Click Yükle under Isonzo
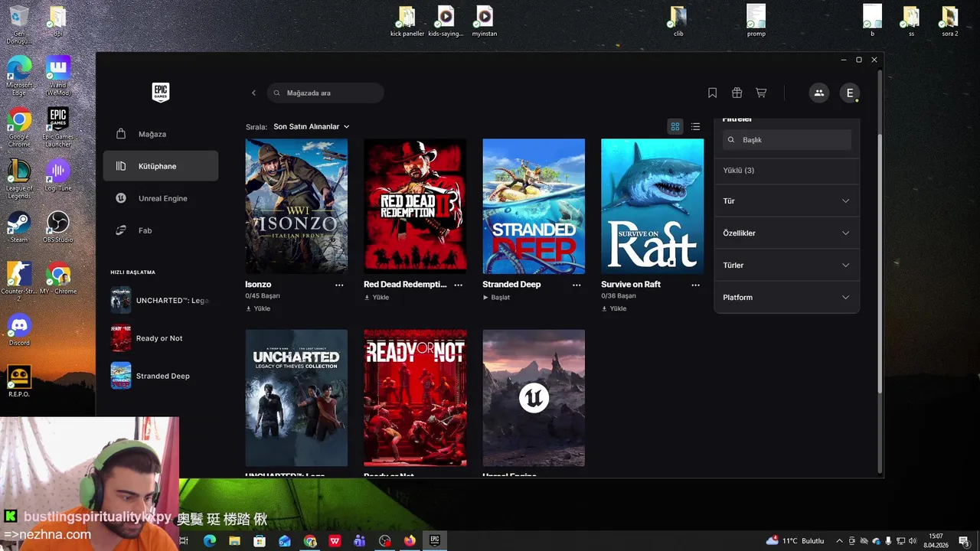The height and width of the screenshot is (551, 980). (x=258, y=308)
